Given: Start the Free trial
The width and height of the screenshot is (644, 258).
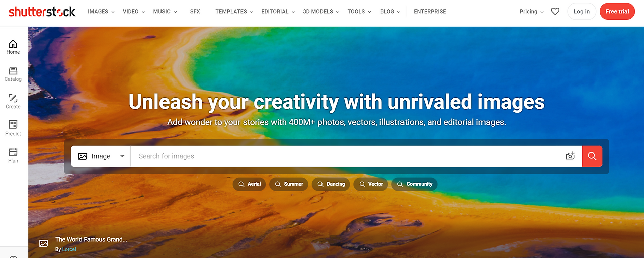Looking at the screenshot, I should (x=617, y=11).
